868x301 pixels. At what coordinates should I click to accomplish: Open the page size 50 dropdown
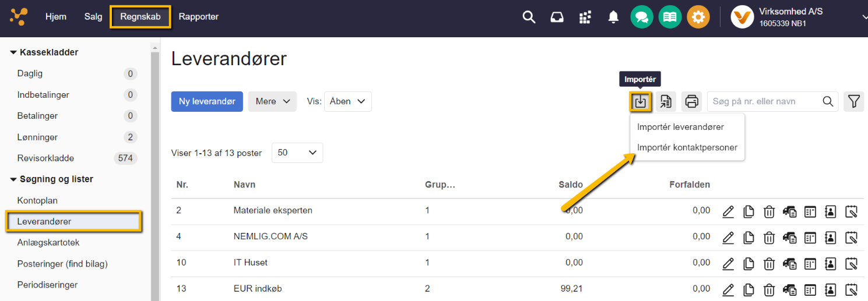pos(297,153)
